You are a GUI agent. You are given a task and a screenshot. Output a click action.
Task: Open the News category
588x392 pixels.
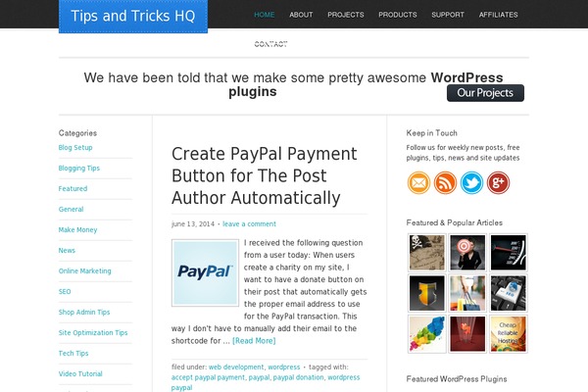pos(67,250)
